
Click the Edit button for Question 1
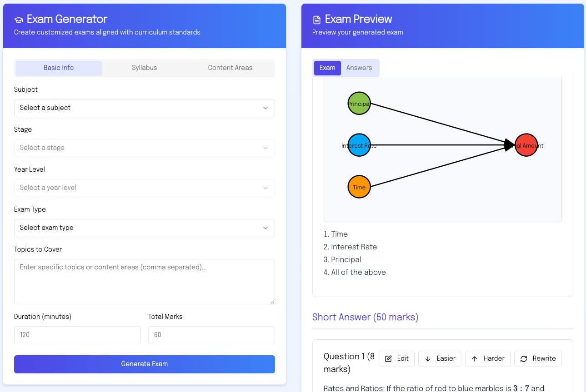pyautogui.click(x=396, y=359)
